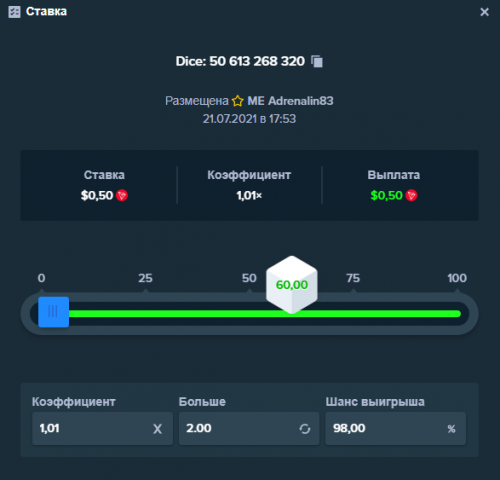Click the Dice: 50 613 268 320 title

240,61
